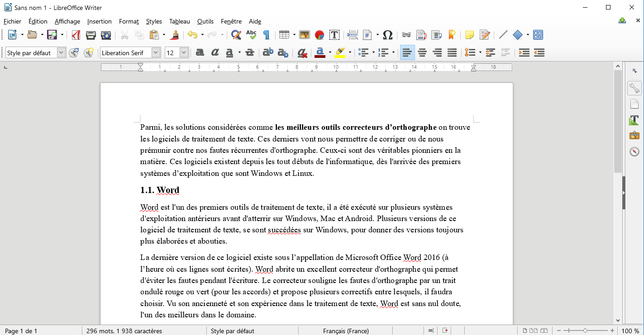Undo the last action with arrow icon
Viewport: 644px width, 335px height.
[x=192, y=35]
